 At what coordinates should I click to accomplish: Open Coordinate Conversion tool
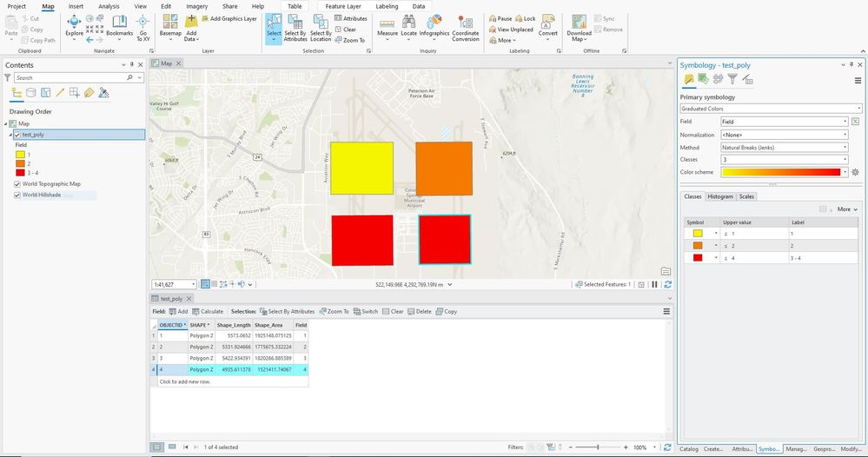point(465,28)
